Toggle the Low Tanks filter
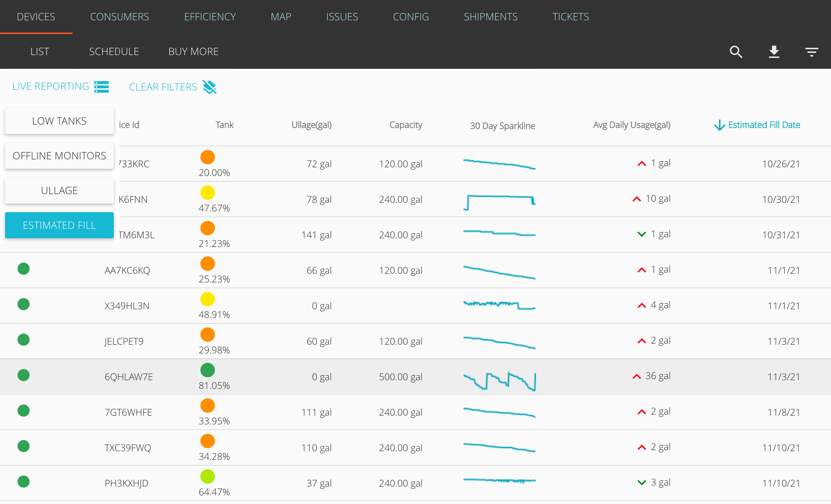This screenshot has width=831, height=504. tap(59, 121)
